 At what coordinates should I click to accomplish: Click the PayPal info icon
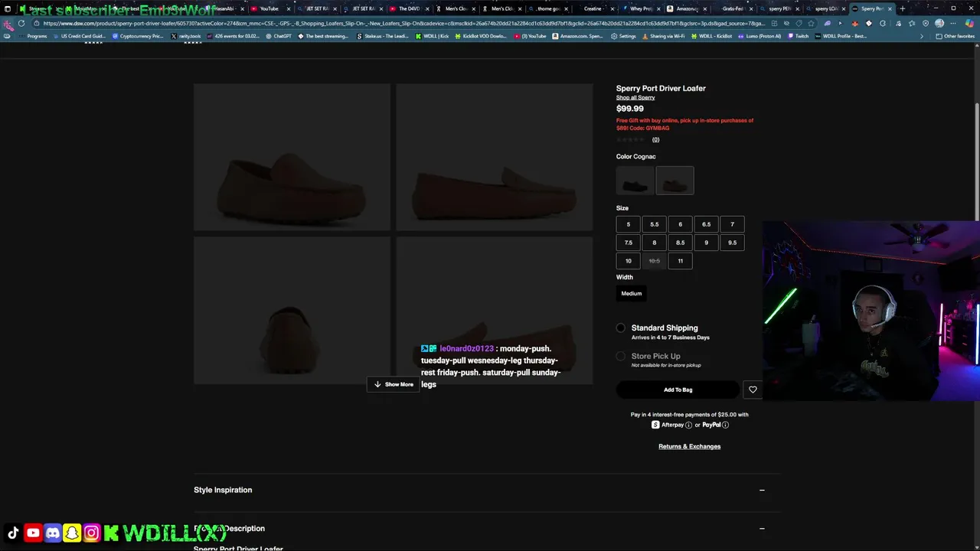pos(725,425)
